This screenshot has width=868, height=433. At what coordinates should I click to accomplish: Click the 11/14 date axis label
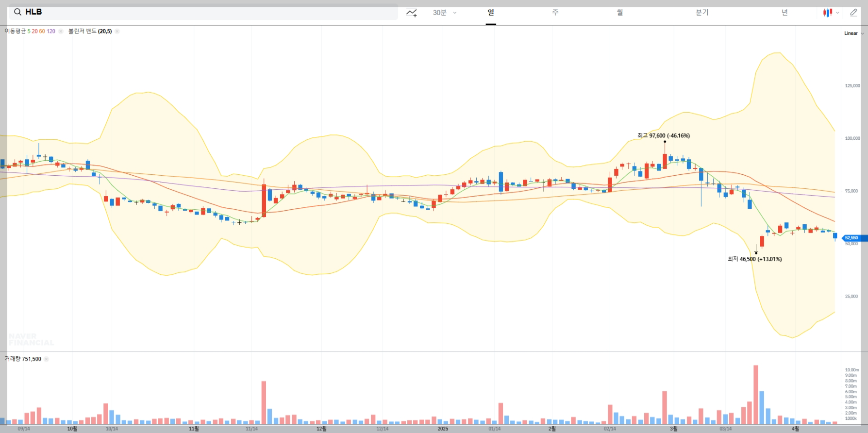click(x=251, y=429)
